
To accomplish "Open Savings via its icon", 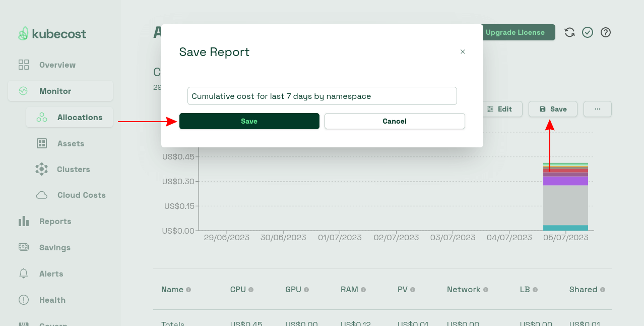I will coord(23,247).
